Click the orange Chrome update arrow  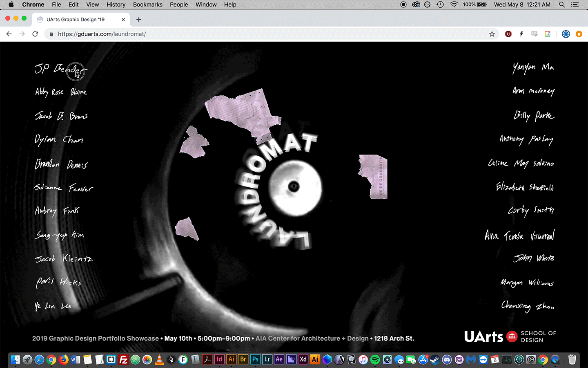pos(579,34)
